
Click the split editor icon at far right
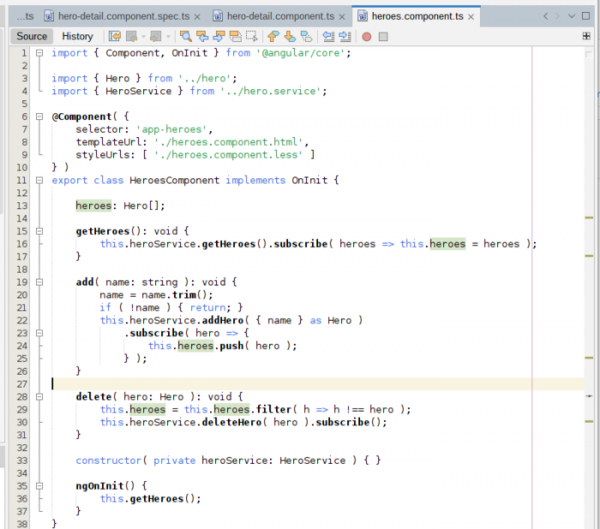(x=586, y=36)
